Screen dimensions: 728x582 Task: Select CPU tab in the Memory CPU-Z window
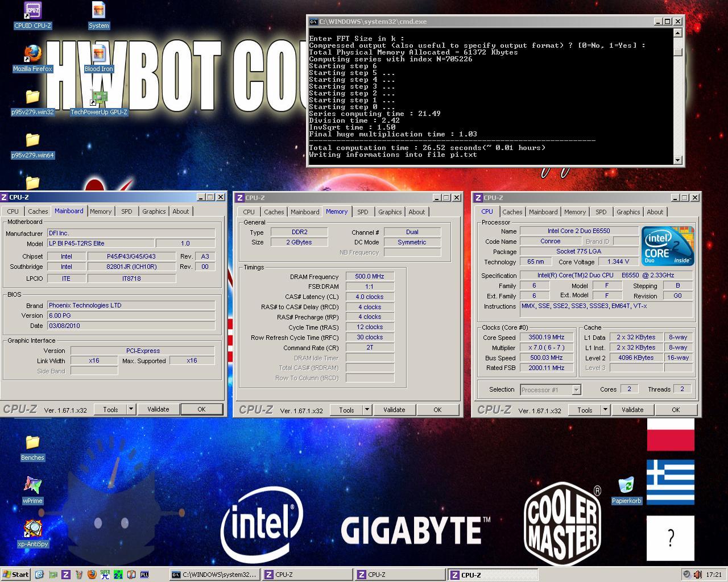(249, 212)
